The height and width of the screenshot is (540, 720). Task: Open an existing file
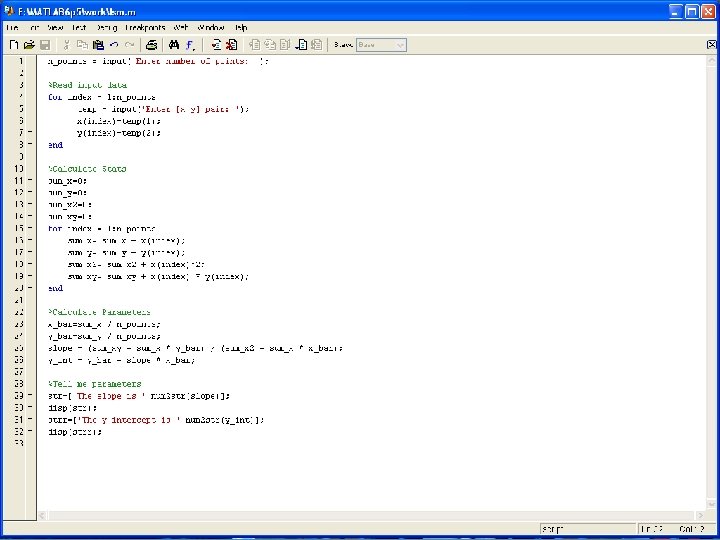[29, 45]
